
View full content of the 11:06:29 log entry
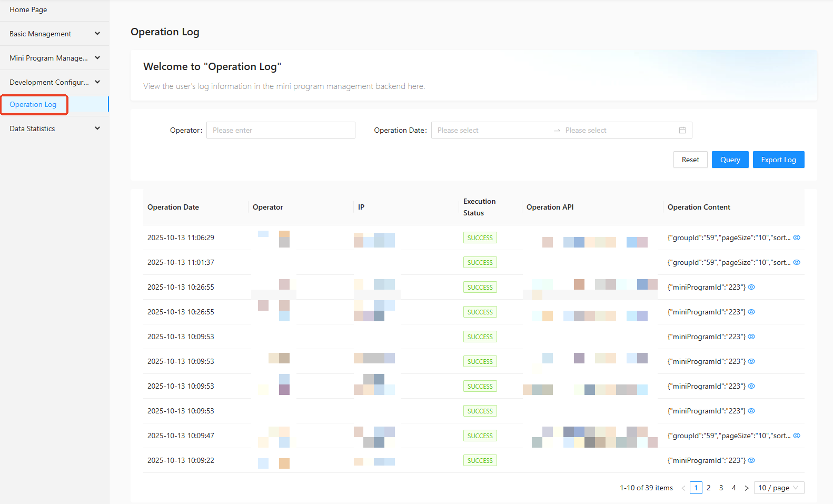click(797, 238)
